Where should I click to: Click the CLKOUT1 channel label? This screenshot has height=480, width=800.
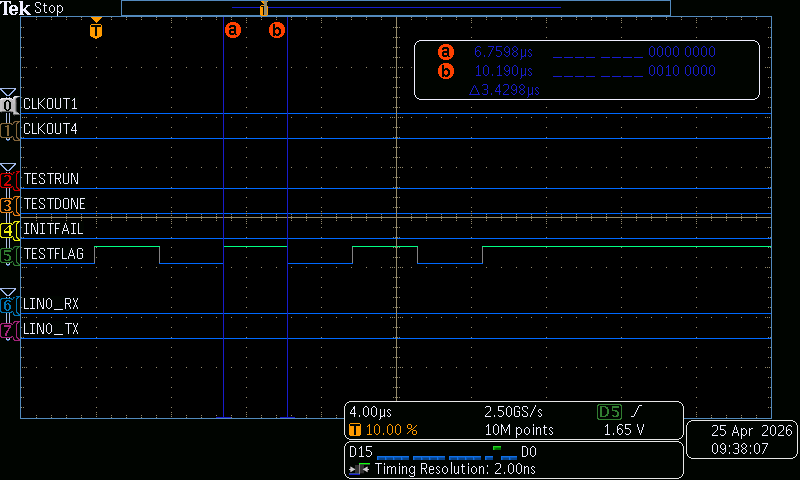(50, 104)
